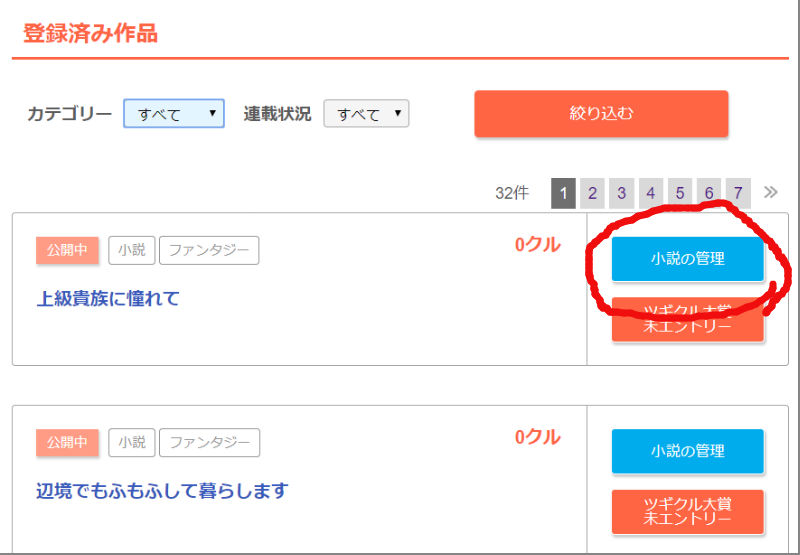Go to page 5 of results
800x555 pixels.
[x=680, y=193]
